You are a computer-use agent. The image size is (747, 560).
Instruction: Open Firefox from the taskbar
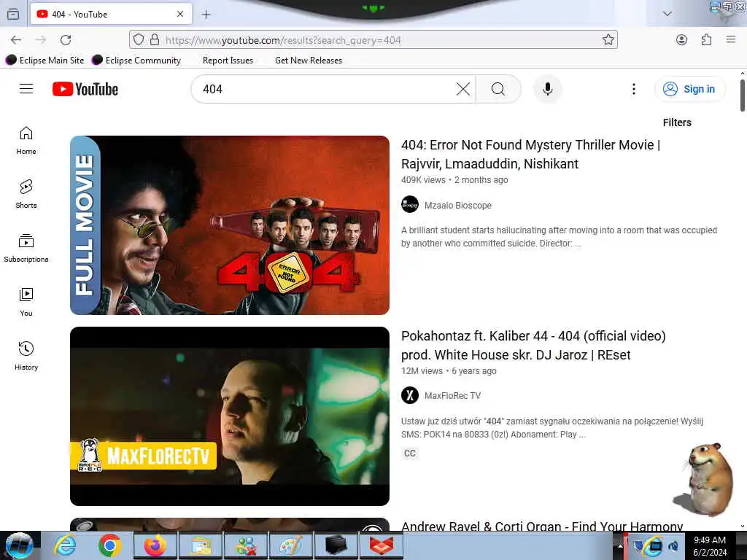point(155,545)
